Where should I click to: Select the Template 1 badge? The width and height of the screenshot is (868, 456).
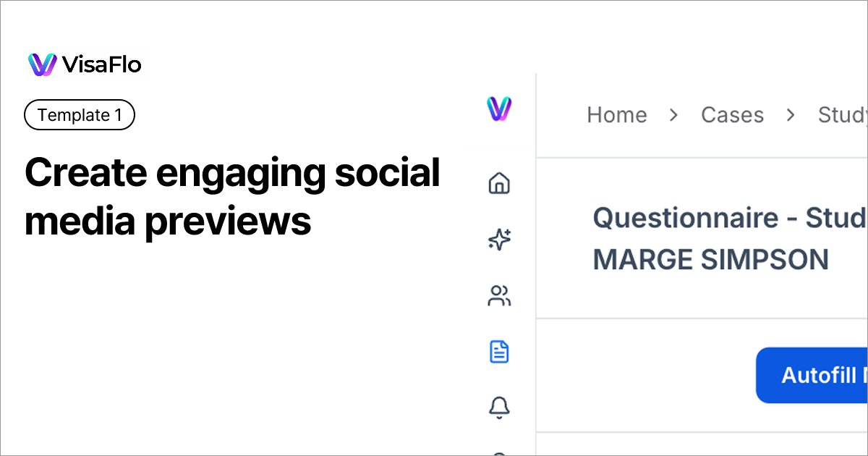[80, 115]
